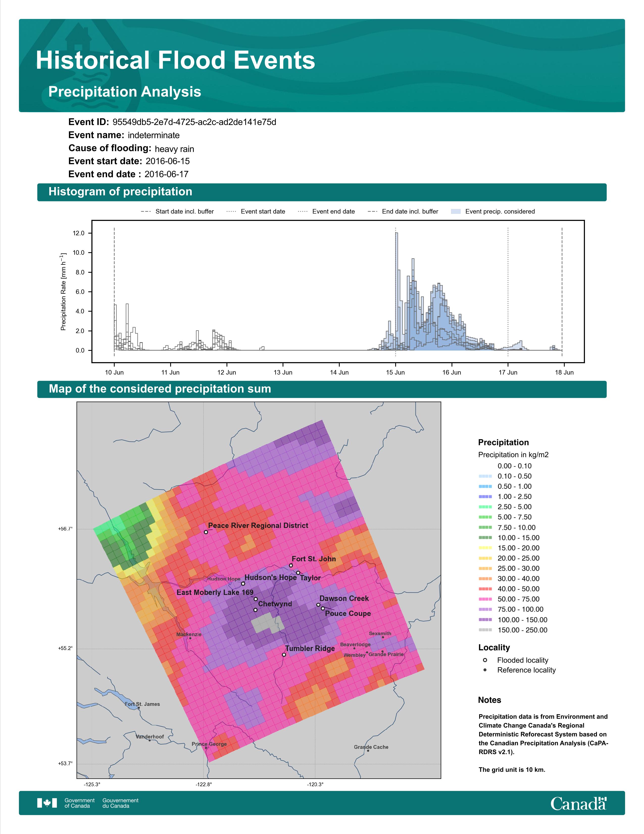Click the Taylor flooded locality marker
The image size is (644, 834).
tap(298, 573)
